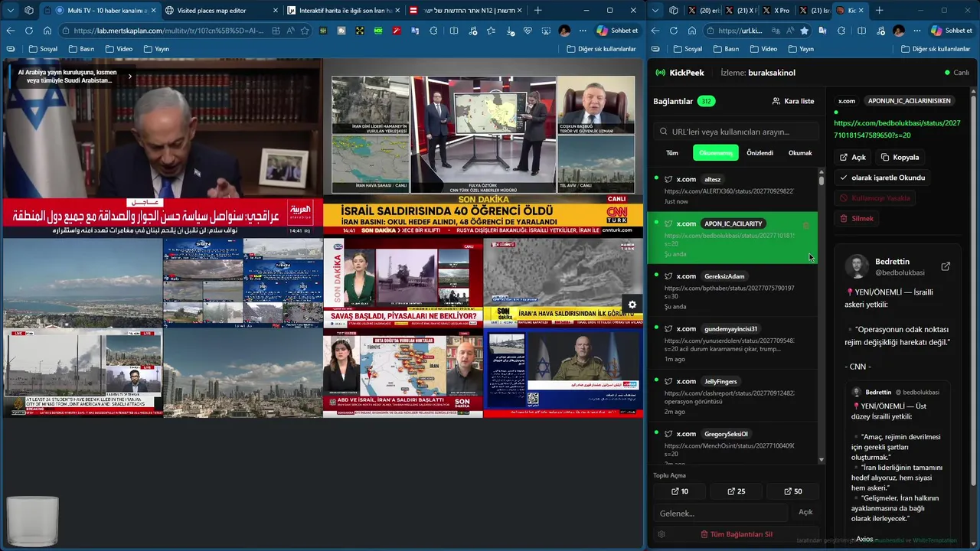Select the Tüm filter tab
Image resolution: width=980 pixels, height=551 pixels.
(x=671, y=153)
